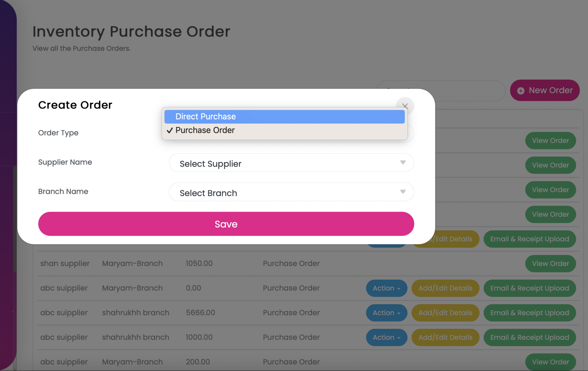588x371 pixels.
Task: Click Add/Edit Details for 0.00 order
Action: (x=445, y=288)
